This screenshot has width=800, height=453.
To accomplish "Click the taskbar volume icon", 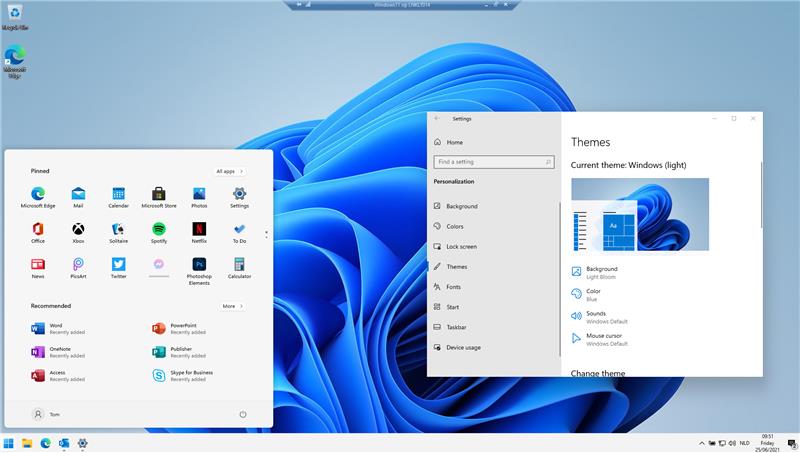I will click(732, 443).
